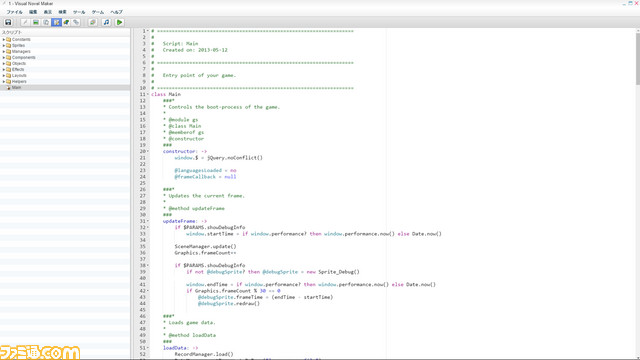Expand the Effects folder arrow
640x360 pixels.
pos(4,70)
